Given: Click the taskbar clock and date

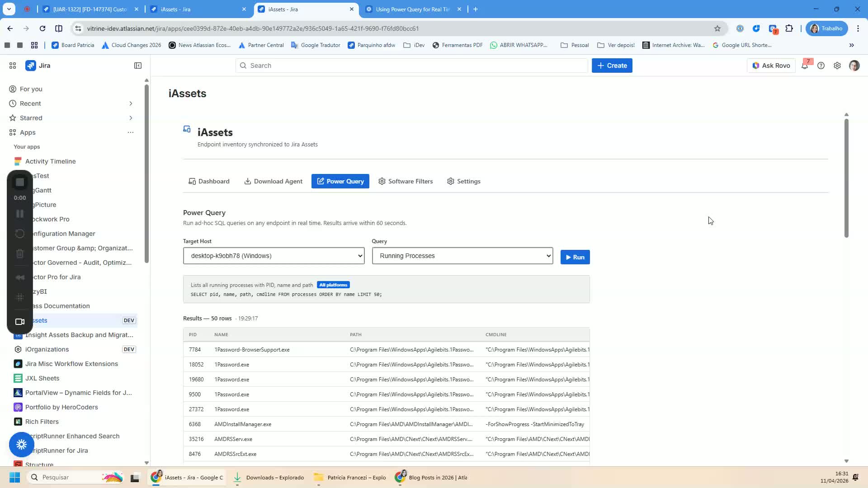Looking at the screenshot, I should [835, 477].
